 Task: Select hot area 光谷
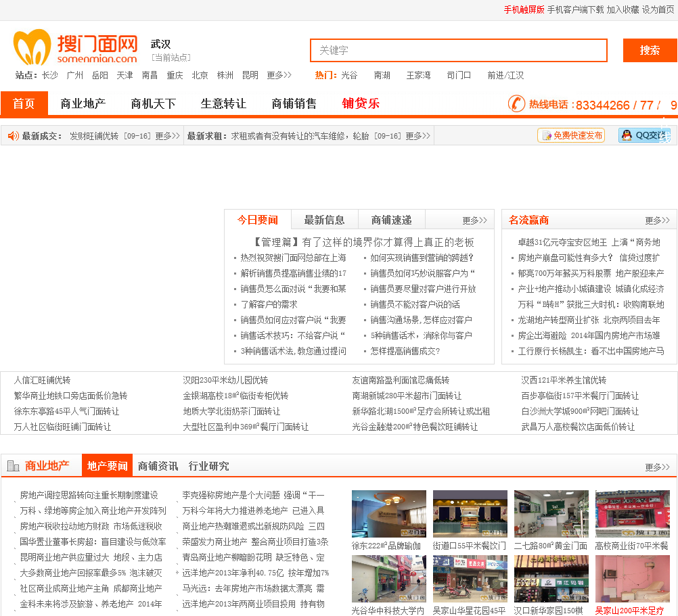349,75
